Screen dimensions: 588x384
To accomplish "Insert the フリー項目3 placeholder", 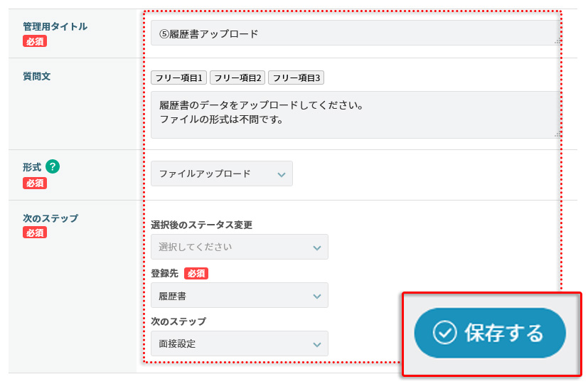I will (x=296, y=78).
